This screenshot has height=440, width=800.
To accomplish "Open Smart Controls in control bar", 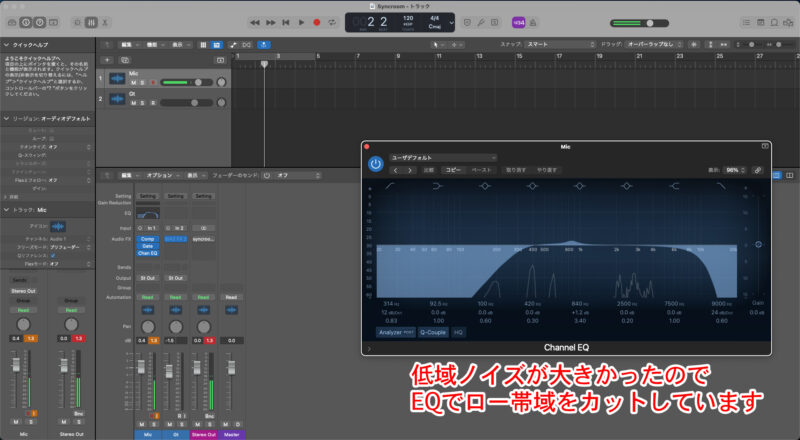I will 78,22.
